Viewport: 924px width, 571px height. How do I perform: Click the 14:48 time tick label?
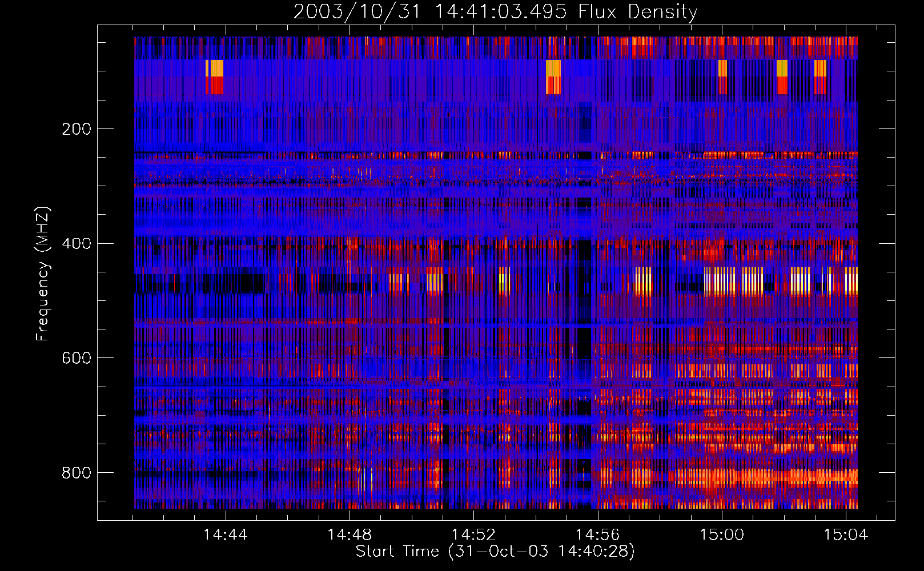tap(349, 534)
